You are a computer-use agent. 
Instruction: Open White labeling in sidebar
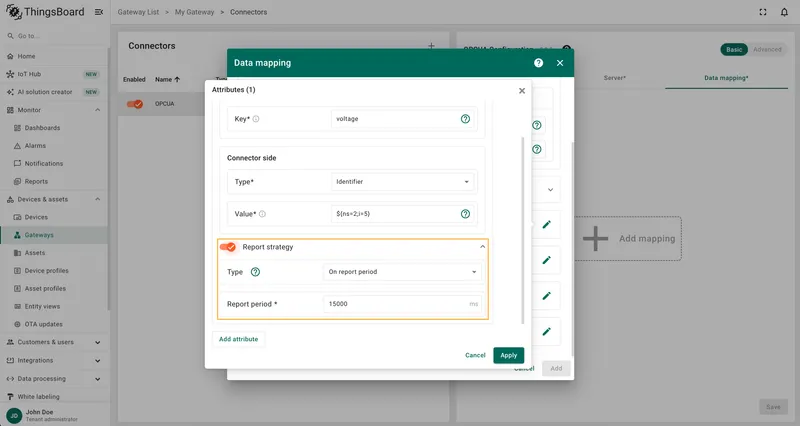54,396
